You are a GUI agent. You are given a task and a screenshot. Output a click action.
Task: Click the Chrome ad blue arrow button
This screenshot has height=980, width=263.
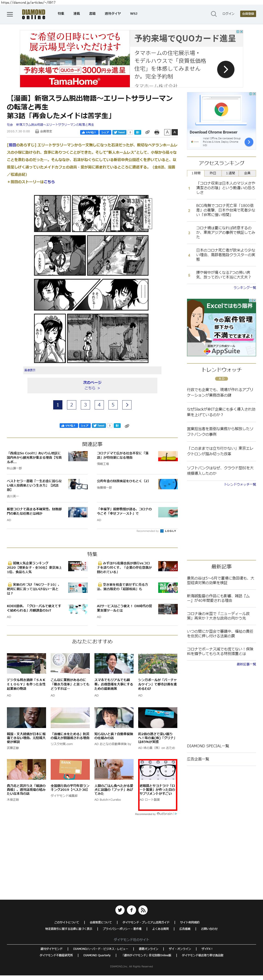point(248,142)
